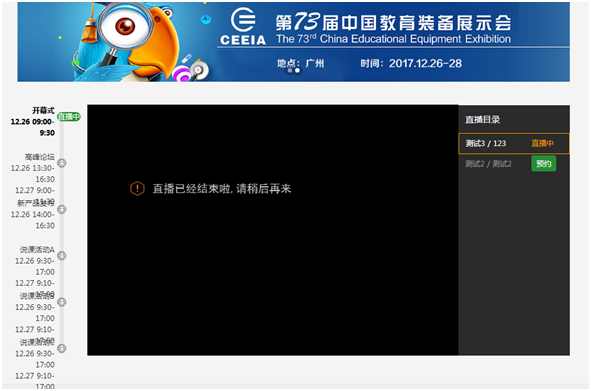
Task: Click the orange warning hexagon icon in player
Action: pos(137,188)
